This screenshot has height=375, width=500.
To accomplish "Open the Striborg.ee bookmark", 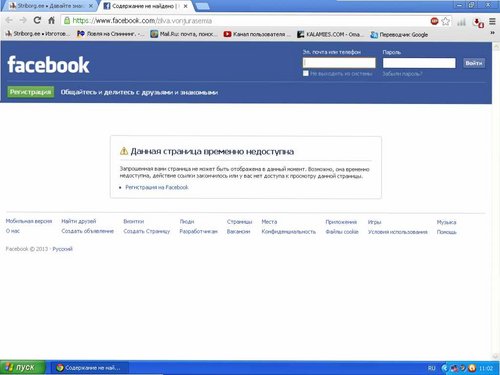I will tap(38, 34).
